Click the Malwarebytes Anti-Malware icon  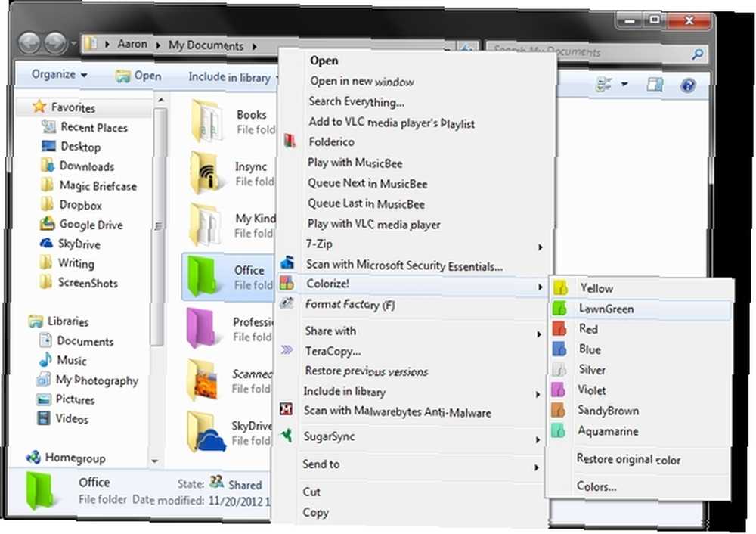[287, 409]
